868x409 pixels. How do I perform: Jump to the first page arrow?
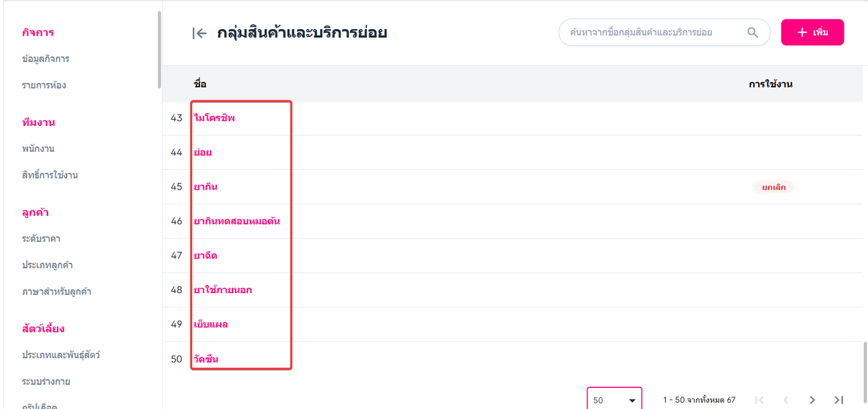(759, 400)
